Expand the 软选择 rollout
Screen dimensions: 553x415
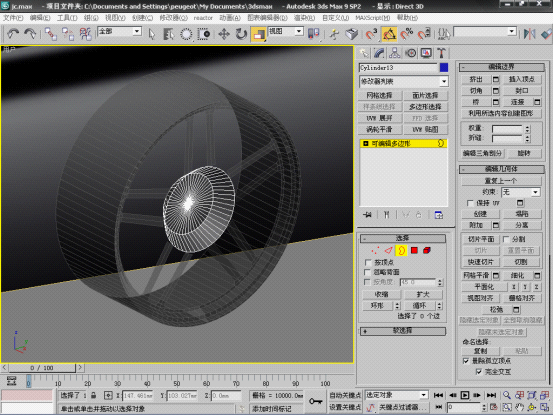pyautogui.click(x=402, y=331)
